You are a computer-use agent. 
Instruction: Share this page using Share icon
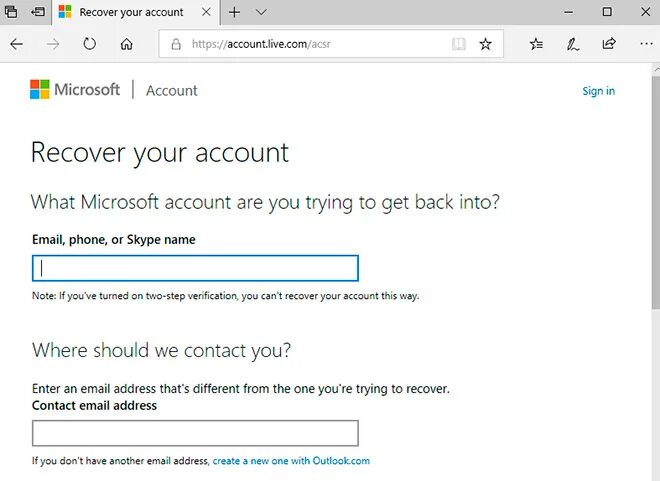[x=609, y=44]
